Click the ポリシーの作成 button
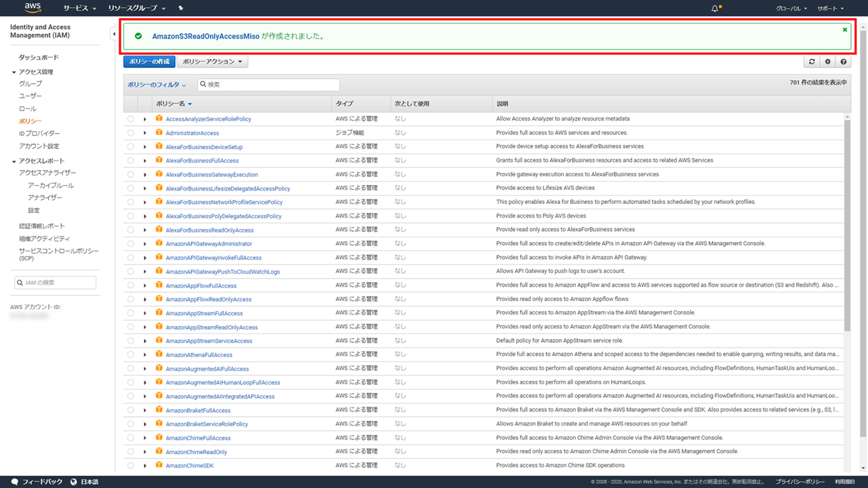Viewport: 868px width, 488px height. pos(149,62)
